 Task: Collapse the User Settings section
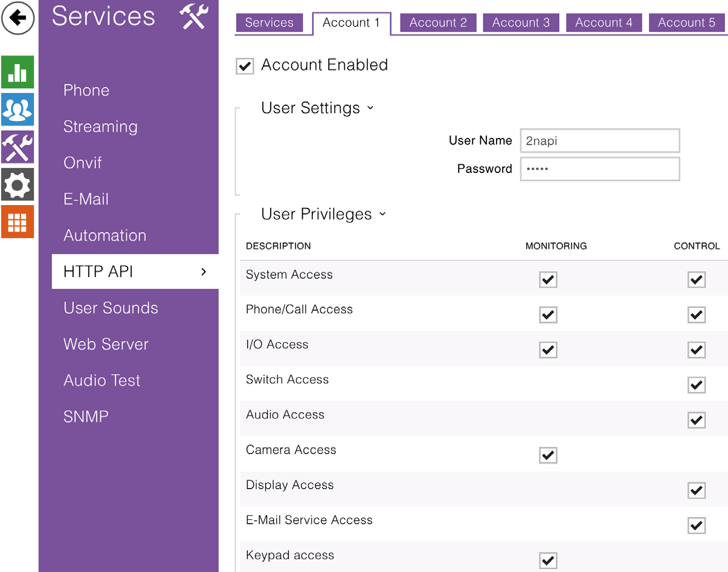coord(370,108)
